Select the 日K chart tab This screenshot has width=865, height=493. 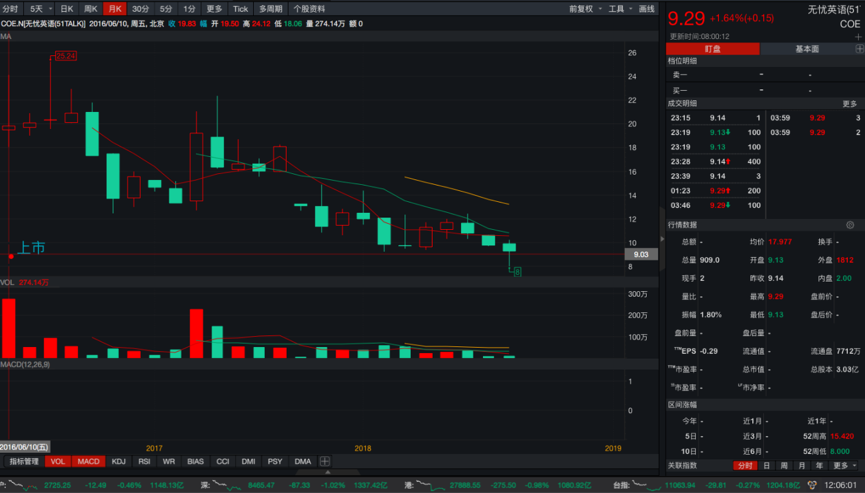[67, 9]
